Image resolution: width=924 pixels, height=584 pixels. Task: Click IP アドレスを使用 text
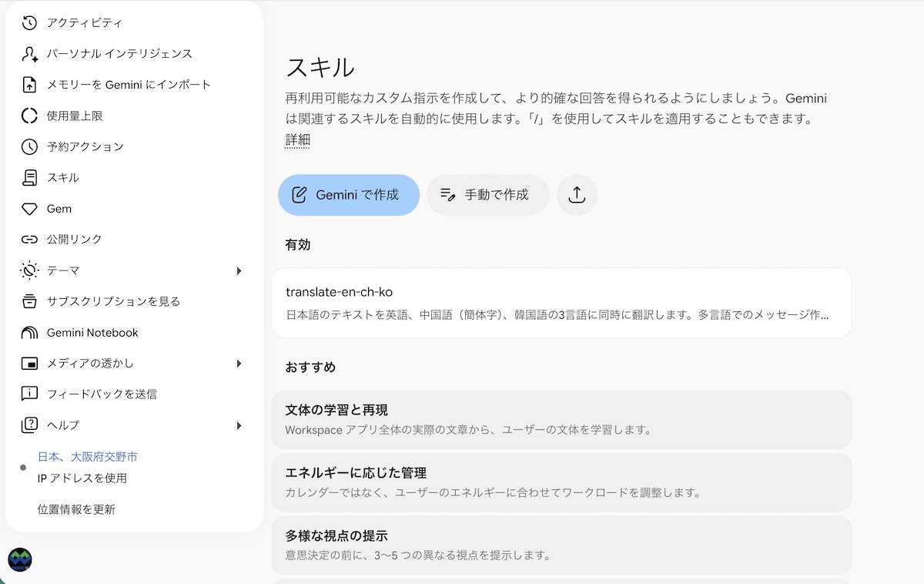click(x=82, y=478)
